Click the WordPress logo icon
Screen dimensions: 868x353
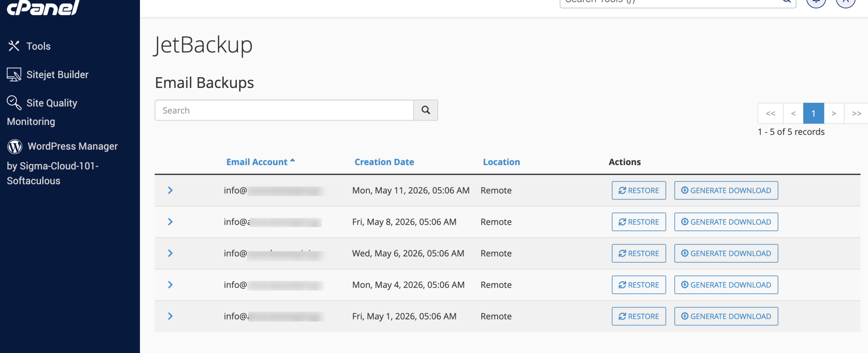[x=15, y=146]
